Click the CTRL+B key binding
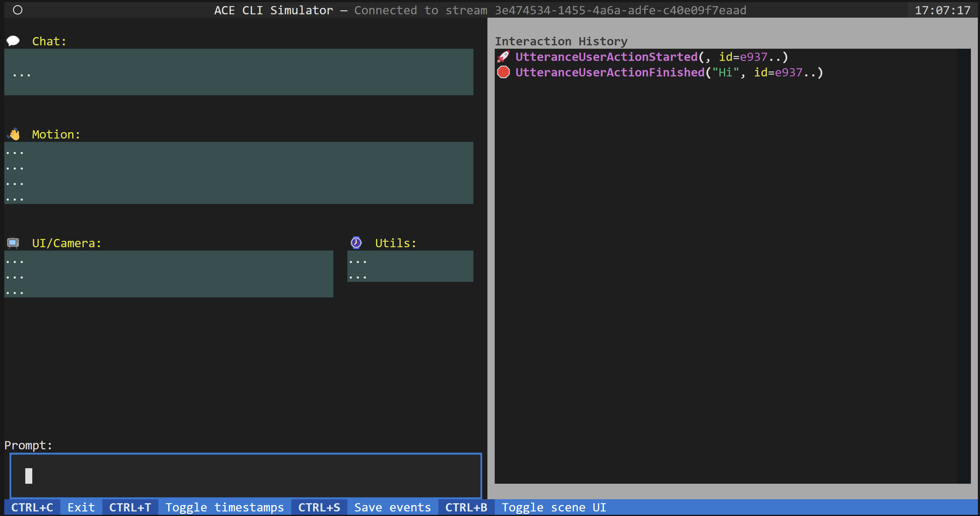The width and height of the screenshot is (980, 516). 466,507
